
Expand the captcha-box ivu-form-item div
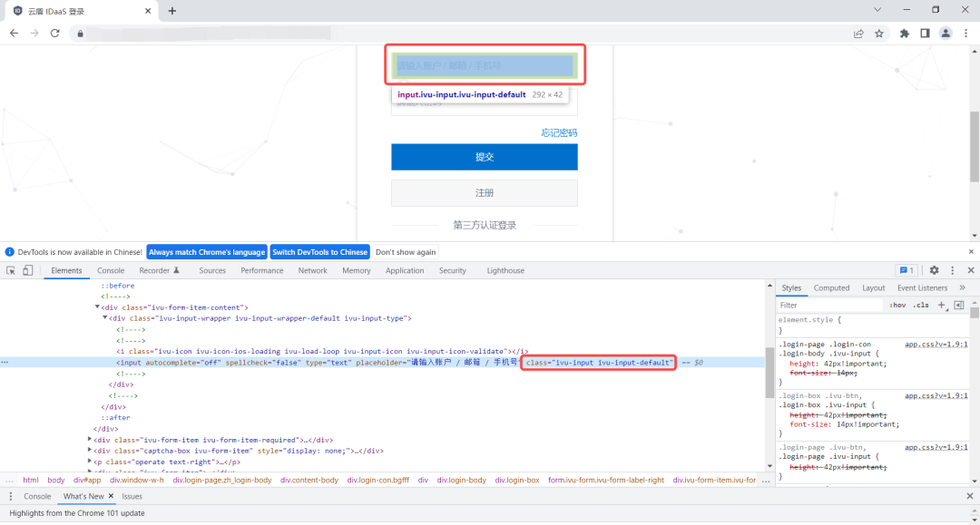(89, 451)
